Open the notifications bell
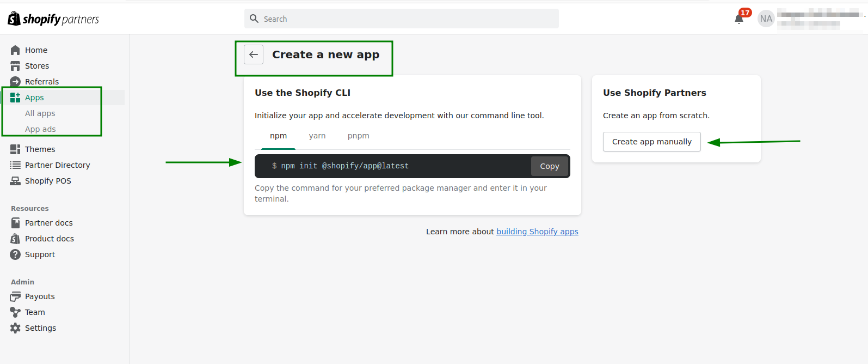The image size is (868, 364). 739,19
